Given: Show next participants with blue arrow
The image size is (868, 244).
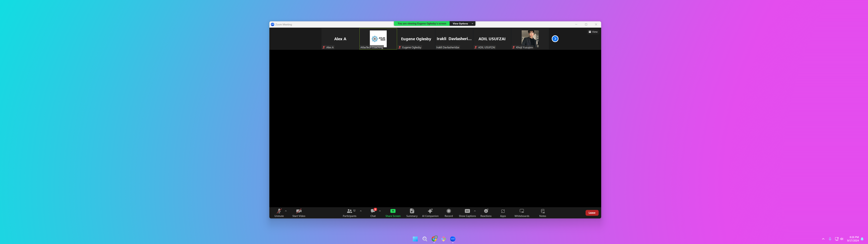Looking at the screenshot, I should click(555, 39).
